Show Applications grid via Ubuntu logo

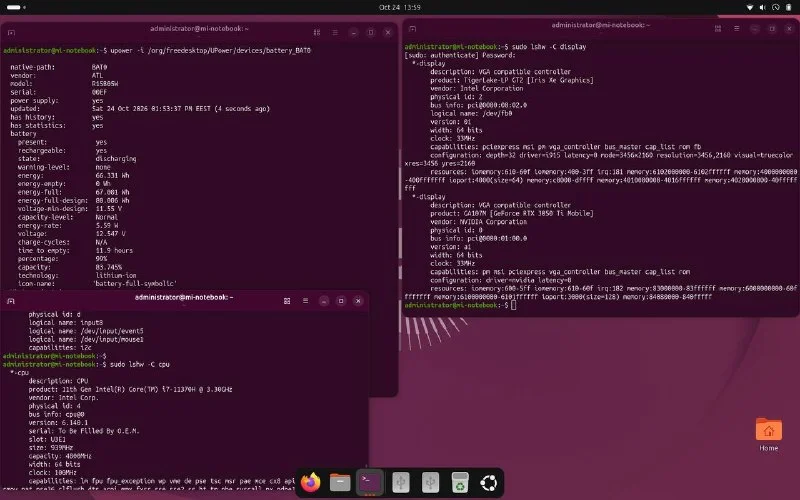(x=489, y=482)
